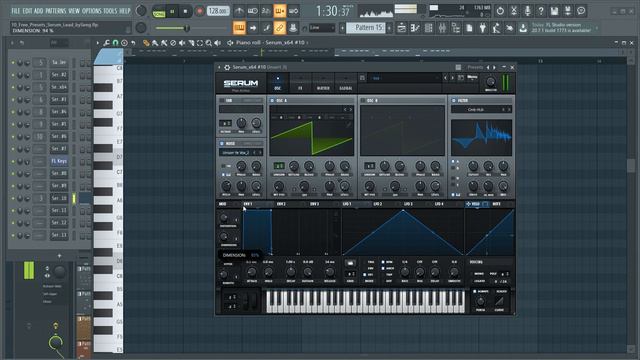Open the snap Line dropdown

click(322, 28)
